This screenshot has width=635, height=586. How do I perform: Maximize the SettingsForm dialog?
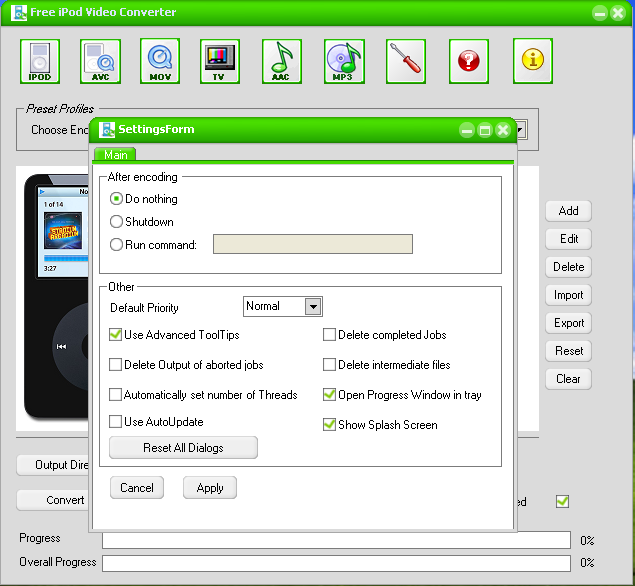pyautogui.click(x=485, y=130)
